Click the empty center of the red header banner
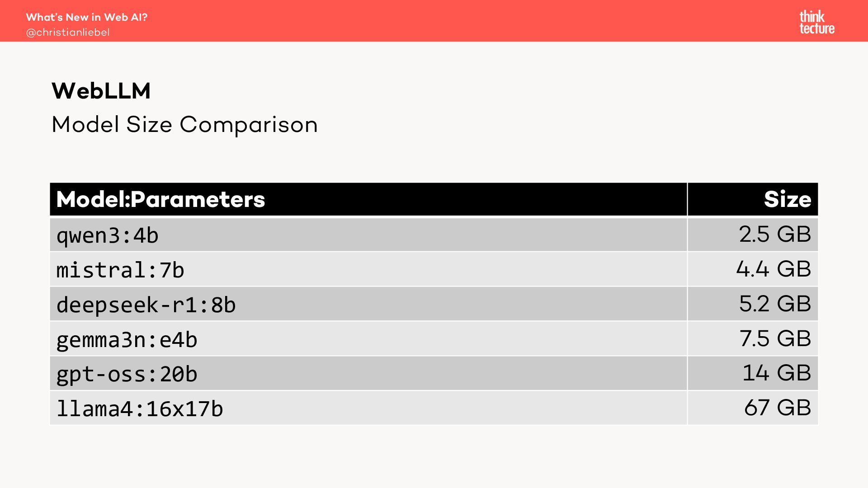The image size is (868, 488). [x=434, y=21]
